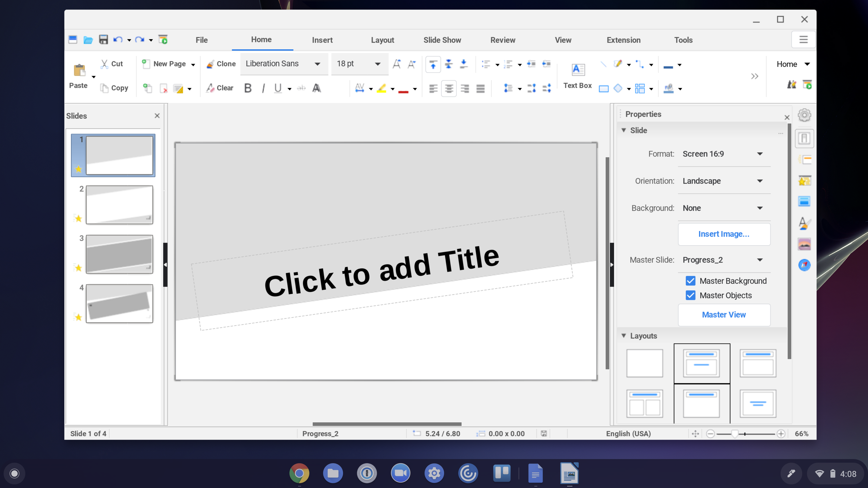Toggle center text horizontally
868x488 pixels.
[449, 89]
